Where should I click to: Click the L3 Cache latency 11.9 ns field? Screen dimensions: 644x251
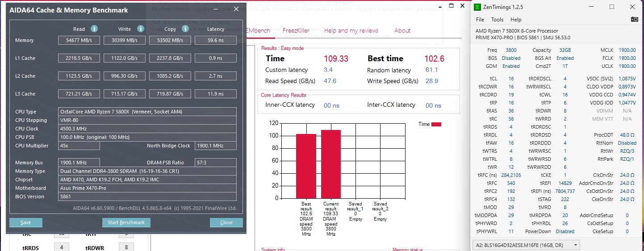[216, 94]
